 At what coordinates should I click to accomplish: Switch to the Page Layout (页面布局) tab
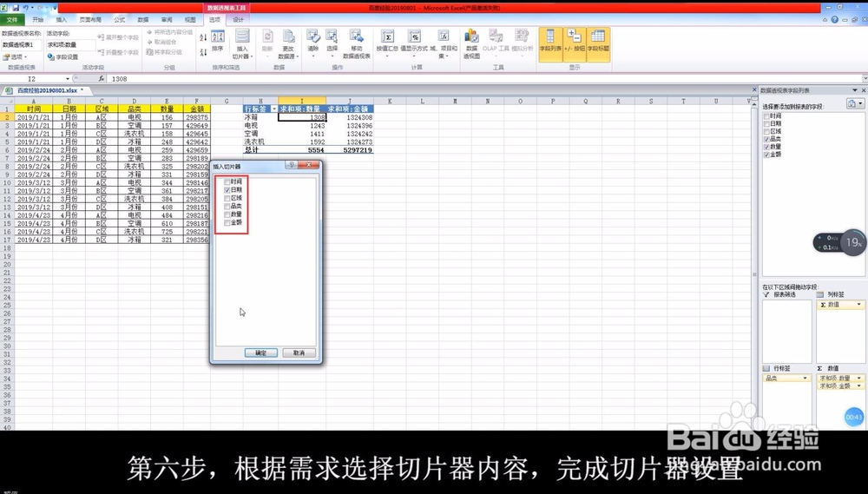[90, 19]
